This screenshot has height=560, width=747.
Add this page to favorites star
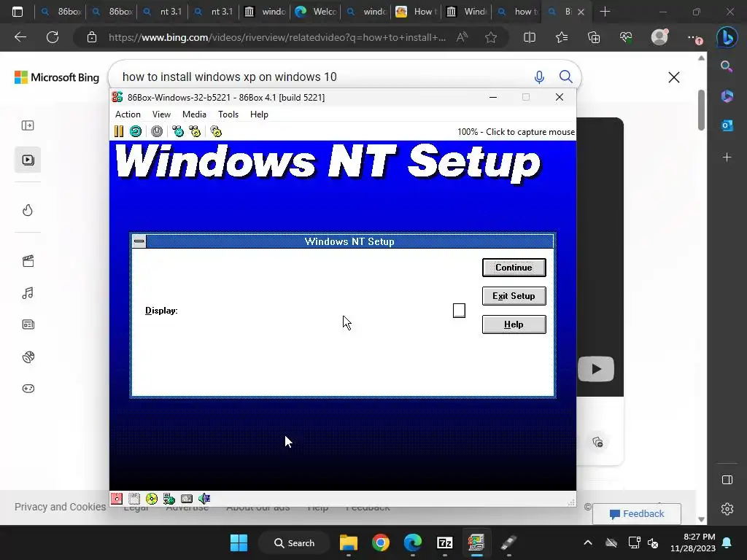491,37
